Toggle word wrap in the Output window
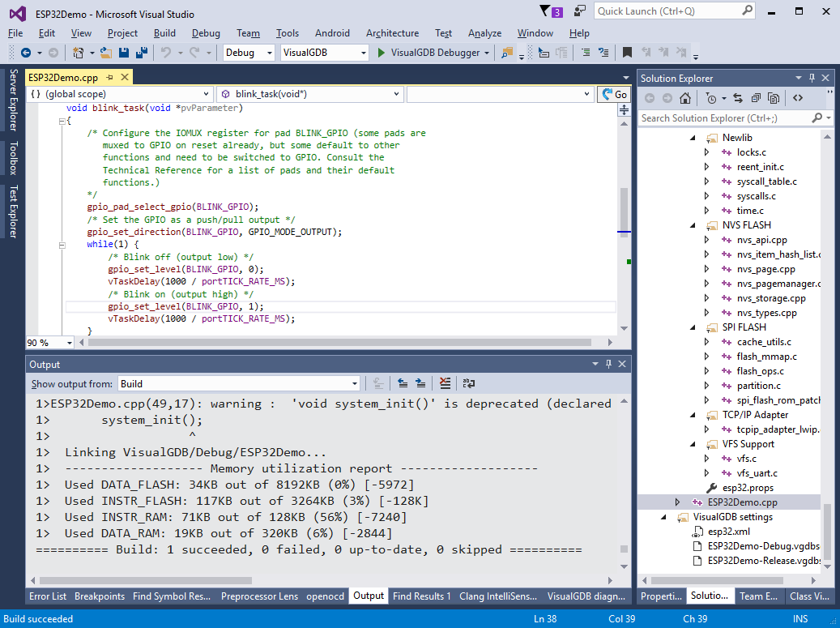Image resolution: width=840 pixels, height=628 pixels. point(468,383)
